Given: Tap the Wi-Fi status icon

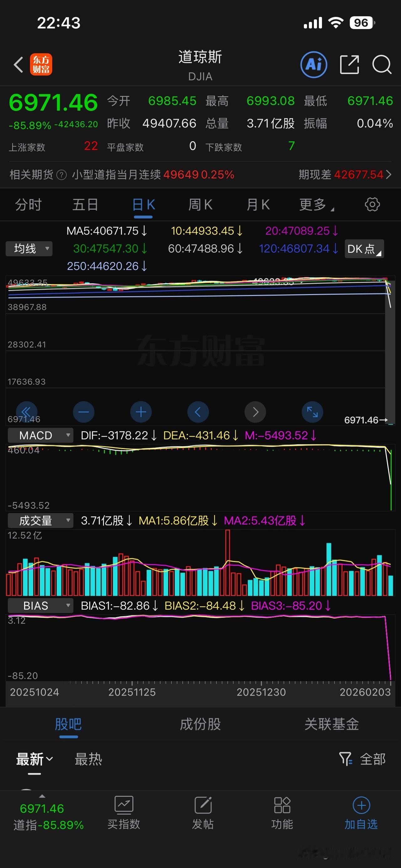Looking at the screenshot, I should coord(336,23).
